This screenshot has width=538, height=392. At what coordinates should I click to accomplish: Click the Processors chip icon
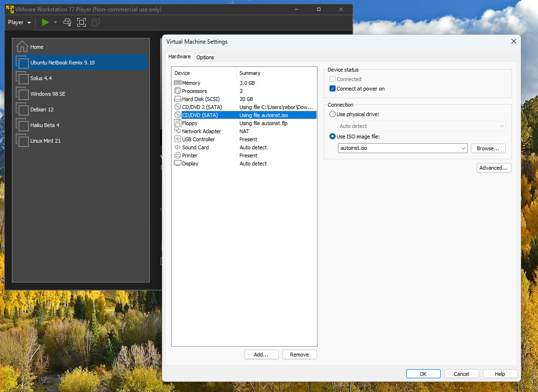click(x=177, y=91)
